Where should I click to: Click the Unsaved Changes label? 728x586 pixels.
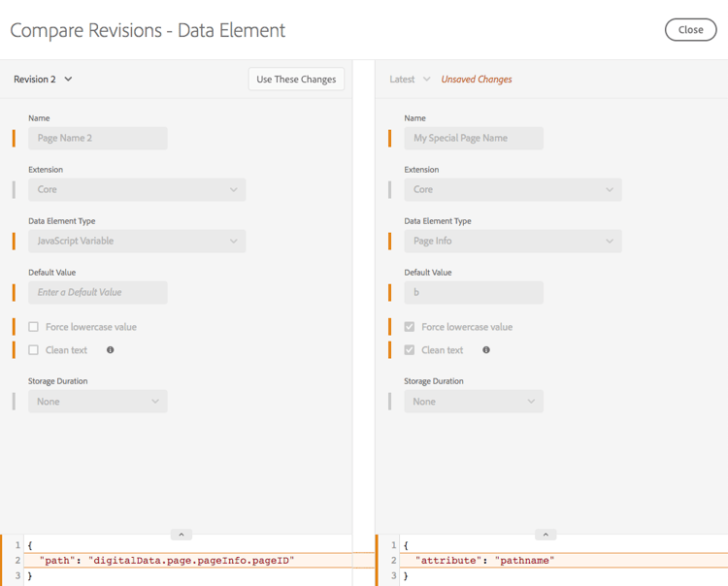(x=477, y=80)
